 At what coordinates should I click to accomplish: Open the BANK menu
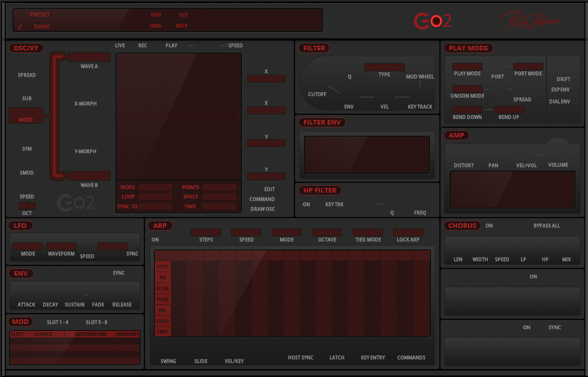[x=42, y=26]
